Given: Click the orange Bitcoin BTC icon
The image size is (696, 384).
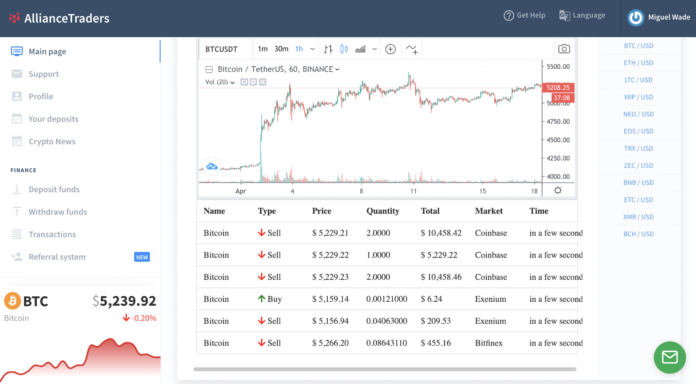Looking at the screenshot, I should [12, 301].
